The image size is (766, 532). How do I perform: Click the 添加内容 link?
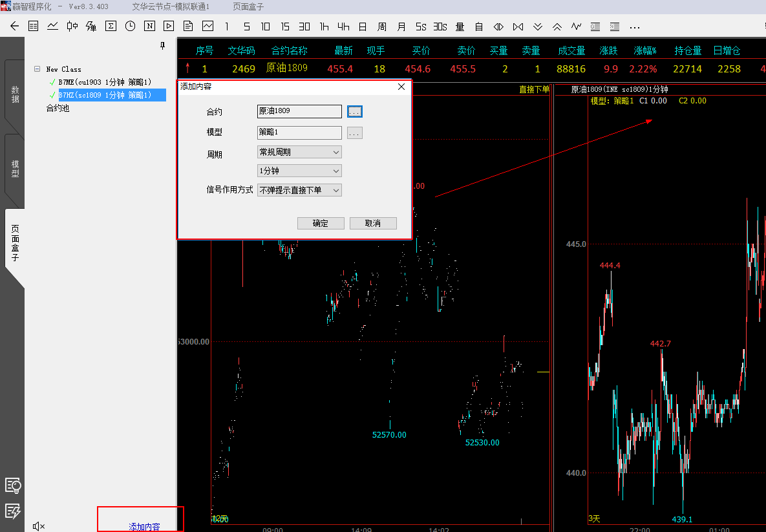point(144,526)
